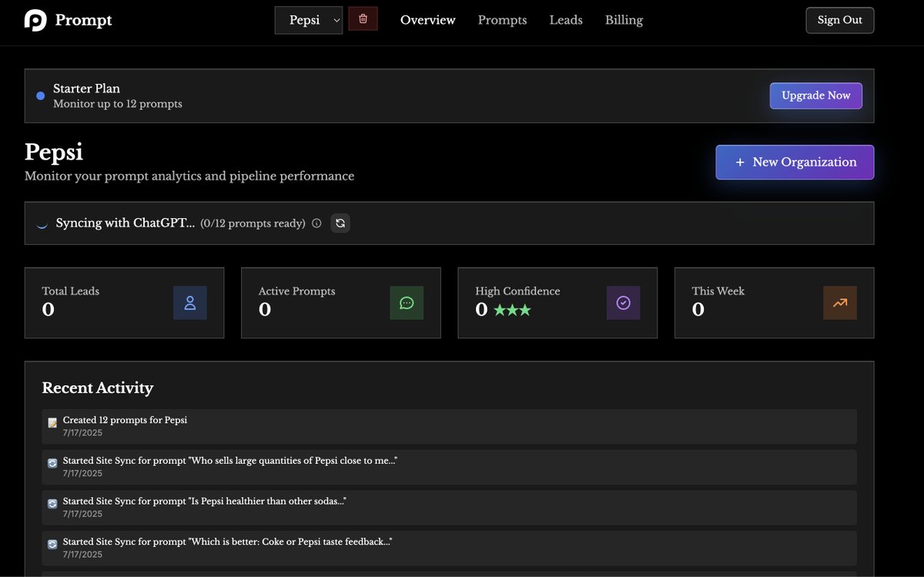Create a New Organization
The width and height of the screenshot is (924, 577).
coord(795,162)
